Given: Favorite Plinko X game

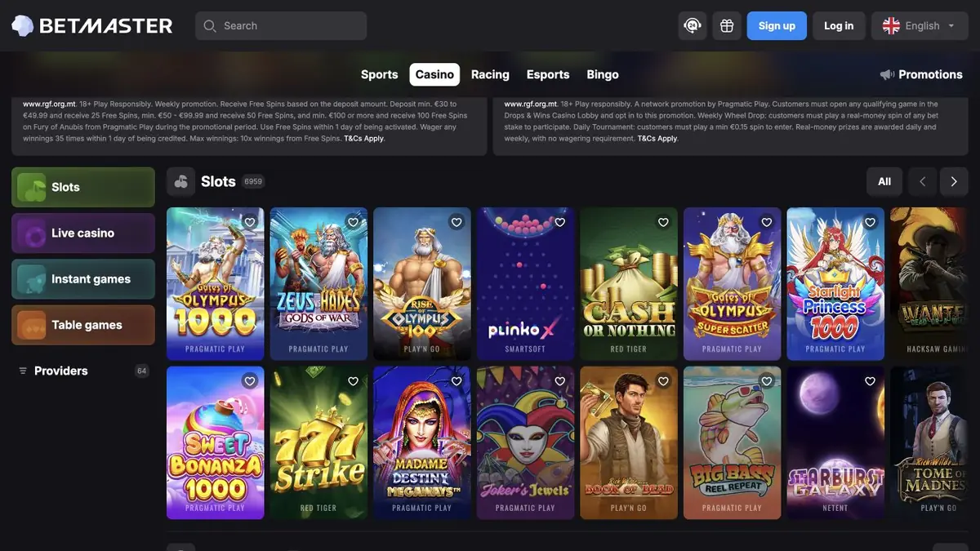Looking at the screenshot, I should coord(560,222).
